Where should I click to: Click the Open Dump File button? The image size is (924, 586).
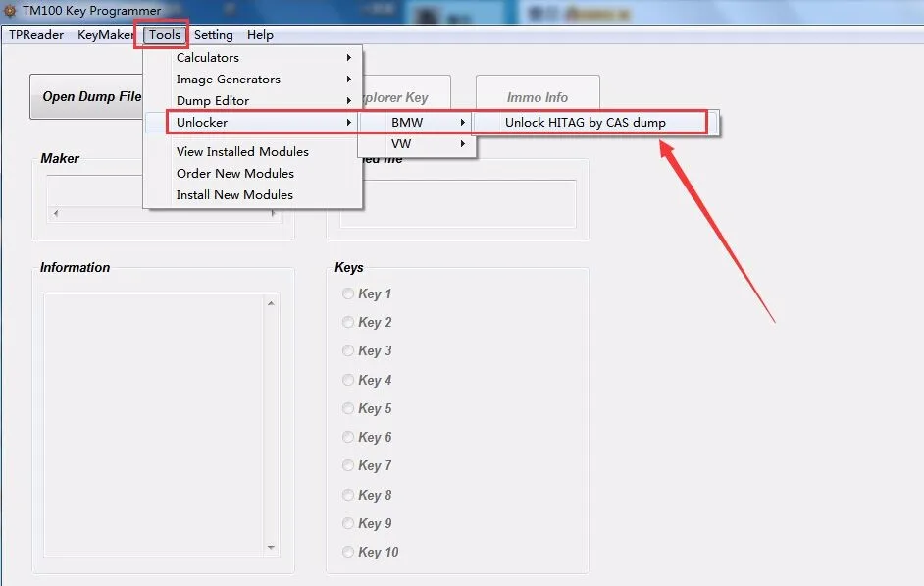click(x=88, y=96)
